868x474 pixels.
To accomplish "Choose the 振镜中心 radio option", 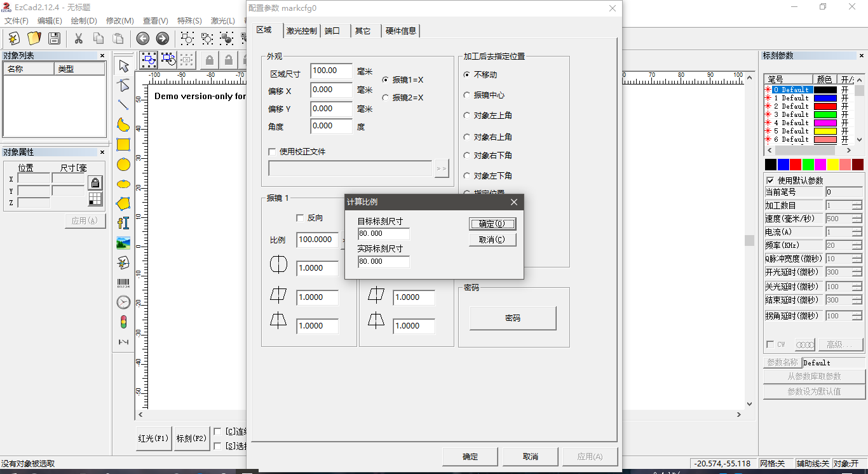I will 467,95.
